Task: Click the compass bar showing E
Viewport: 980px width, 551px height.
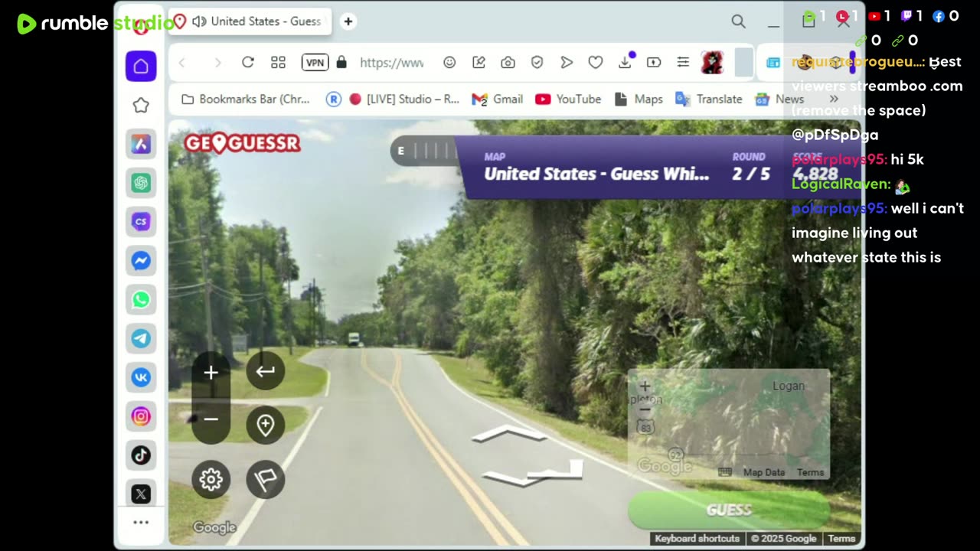Action: [x=423, y=151]
